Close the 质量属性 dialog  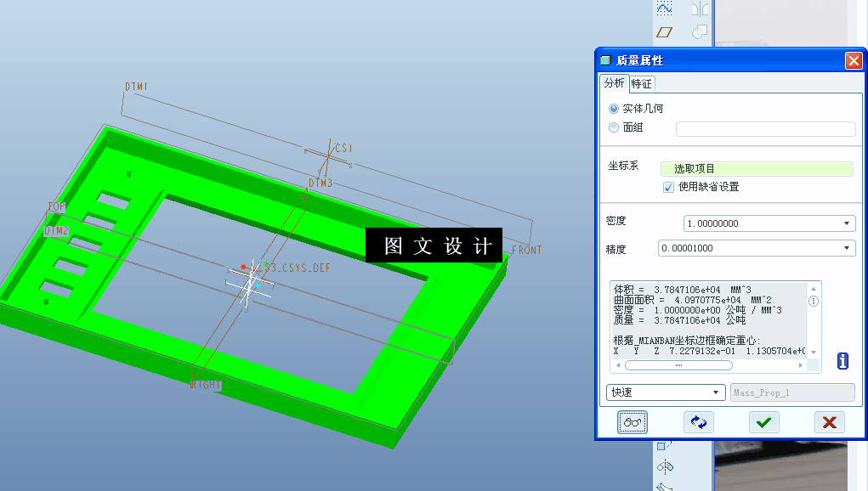tap(854, 60)
